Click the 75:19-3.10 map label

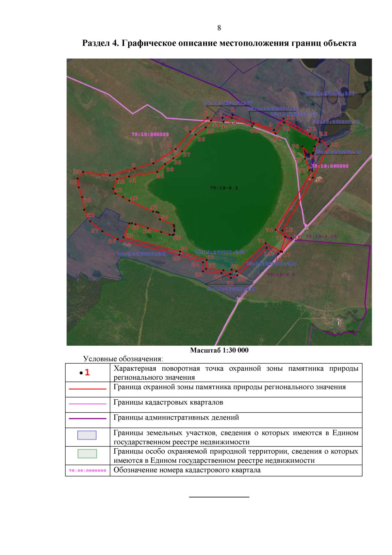(321, 236)
